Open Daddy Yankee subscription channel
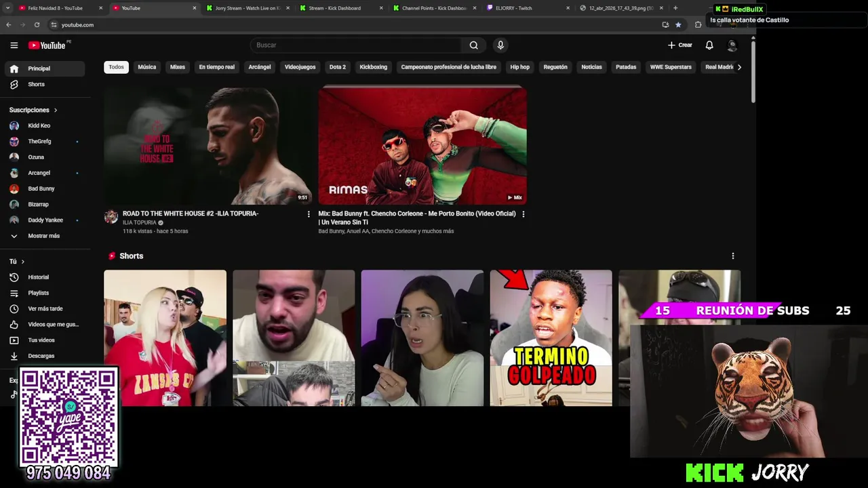The width and height of the screenshot is (868, 488). 45,220
